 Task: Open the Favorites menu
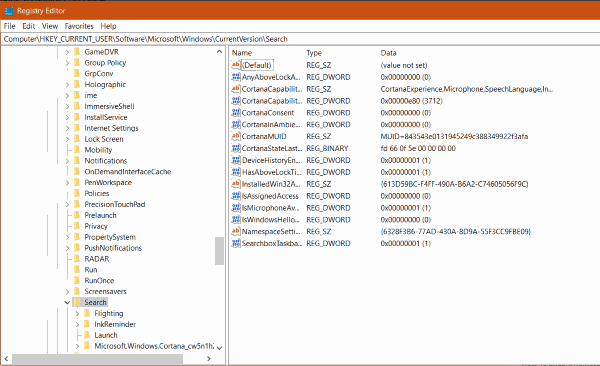coord(79,26)
